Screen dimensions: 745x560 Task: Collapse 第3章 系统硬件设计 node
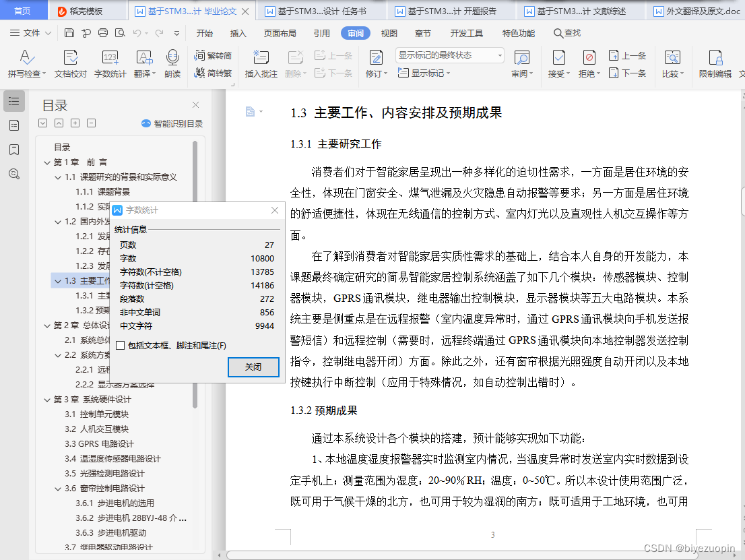pos(47,400)
